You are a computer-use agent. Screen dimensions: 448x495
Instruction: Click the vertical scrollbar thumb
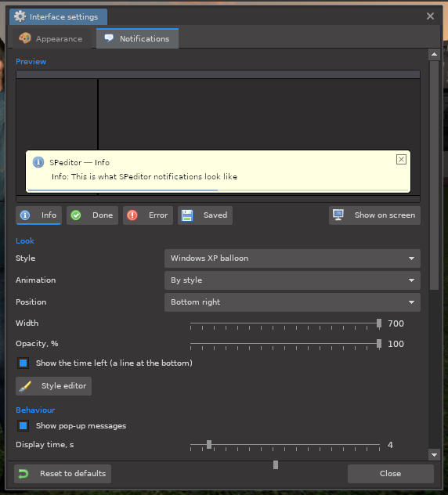point(434,175)
